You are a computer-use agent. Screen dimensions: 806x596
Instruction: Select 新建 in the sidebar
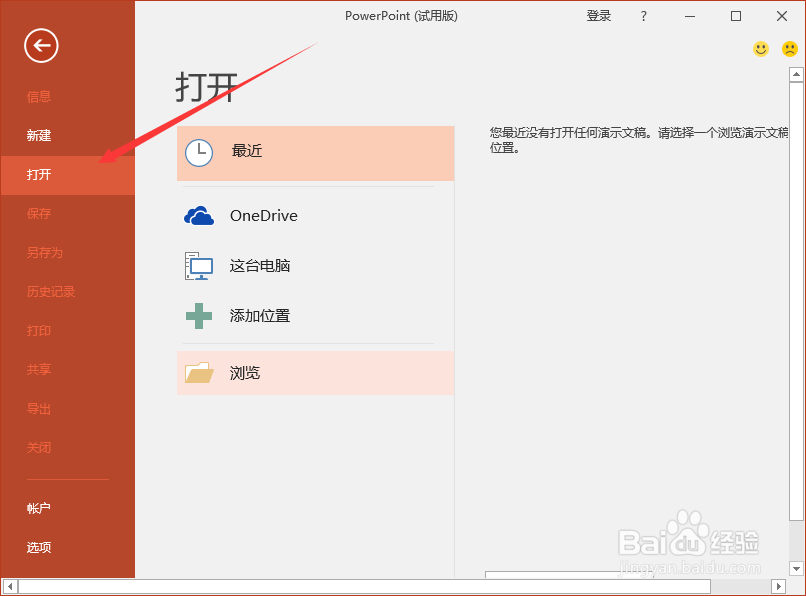tap(39, 136)
